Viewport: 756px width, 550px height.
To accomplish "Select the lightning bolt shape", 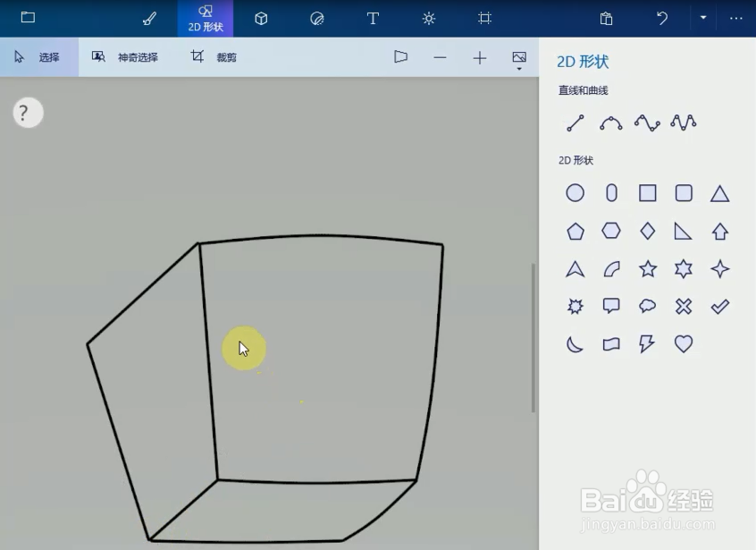I will (x=647, y=343).
